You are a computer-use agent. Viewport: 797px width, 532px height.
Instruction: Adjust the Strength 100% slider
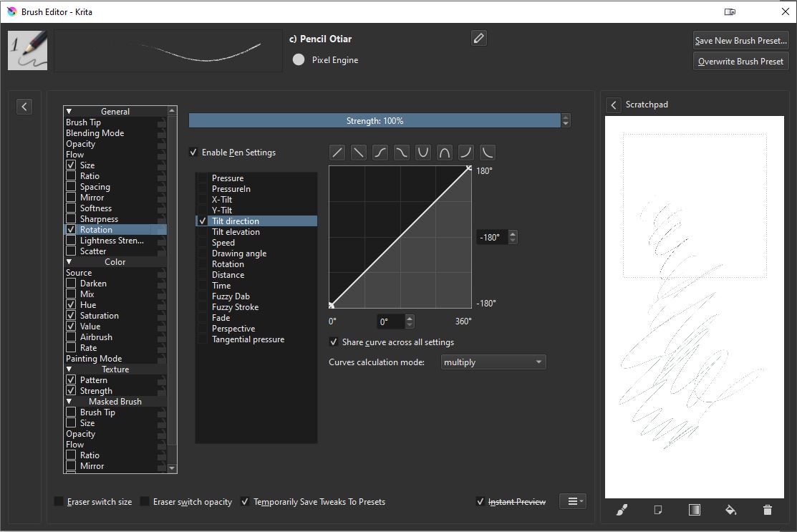click(x=375, y=120)
